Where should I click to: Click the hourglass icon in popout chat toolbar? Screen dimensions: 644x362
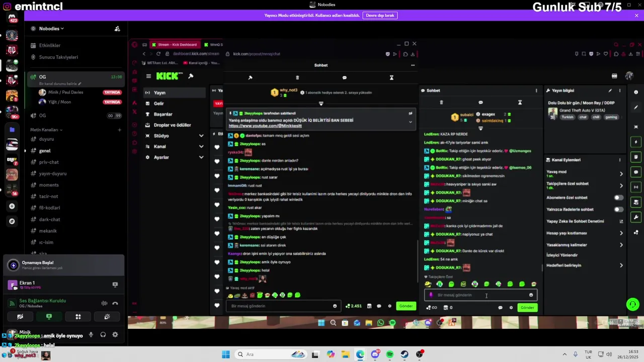coord(391,77)
